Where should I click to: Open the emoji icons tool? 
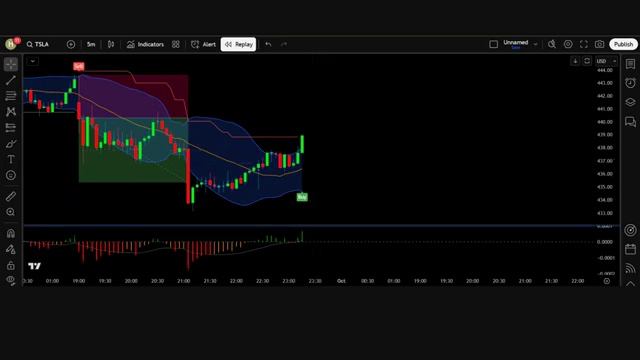(x=11, y=175)
